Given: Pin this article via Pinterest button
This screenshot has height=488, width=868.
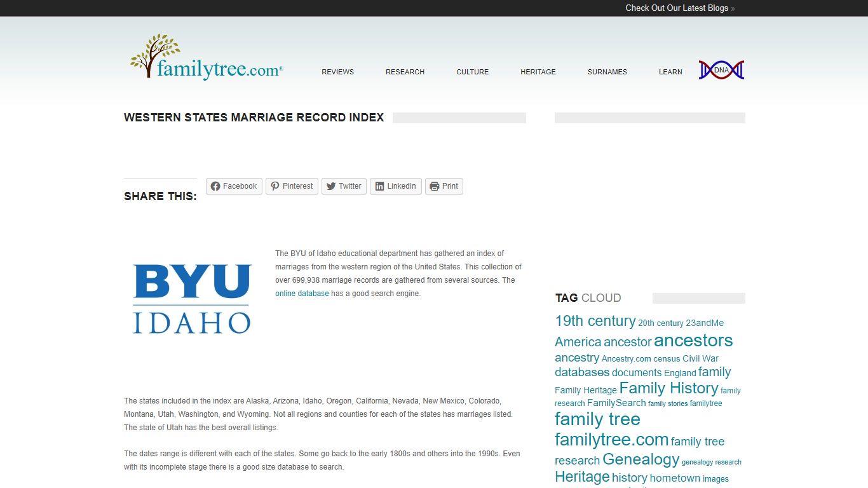Looking at the screenshot, I should pos(292,186).
